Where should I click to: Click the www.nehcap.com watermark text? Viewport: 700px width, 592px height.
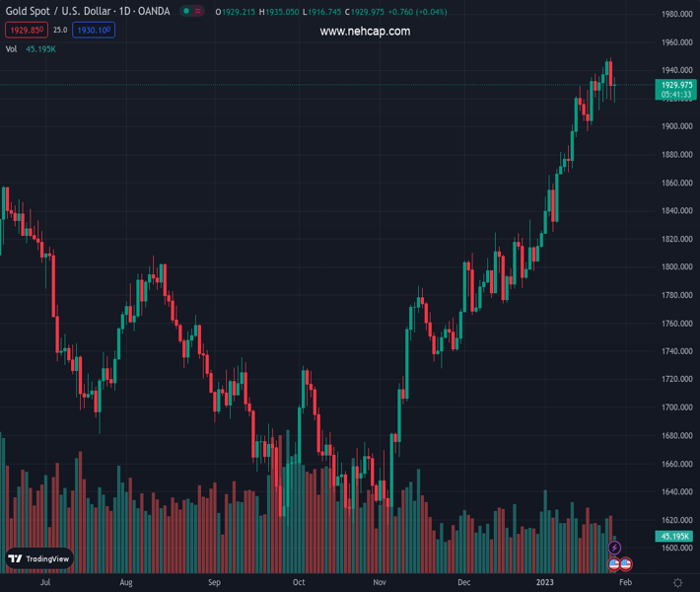(x=365, y=32)
